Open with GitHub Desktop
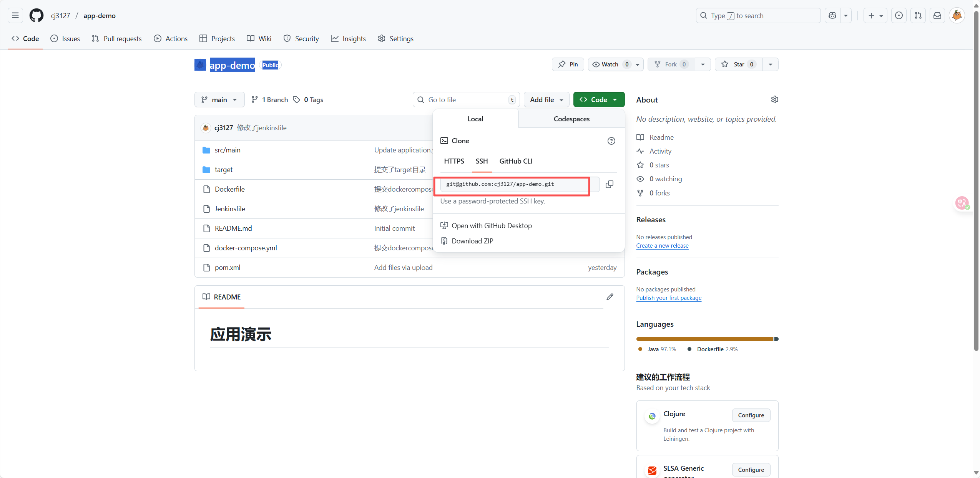This screenshot has height=478, width=980. (486, 226)
